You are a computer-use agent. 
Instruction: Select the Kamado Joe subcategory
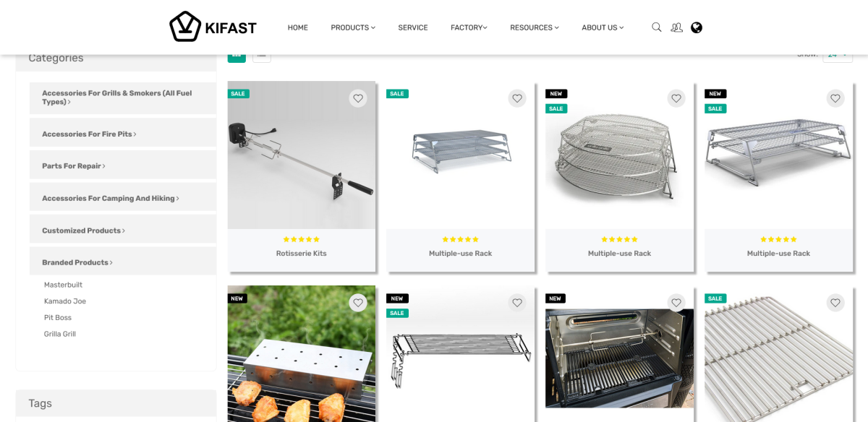tap(65, 301)
